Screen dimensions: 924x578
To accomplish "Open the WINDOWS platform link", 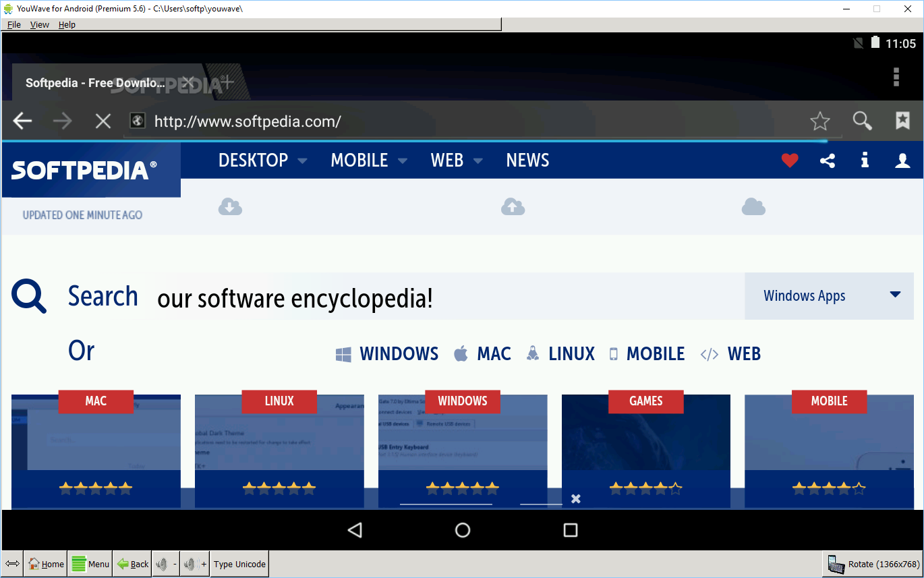I will (x=387, y=354).
